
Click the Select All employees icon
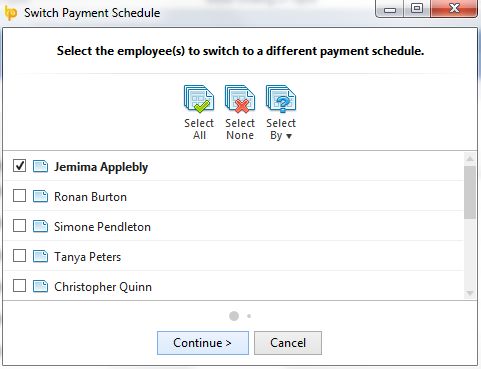[199, 99]
